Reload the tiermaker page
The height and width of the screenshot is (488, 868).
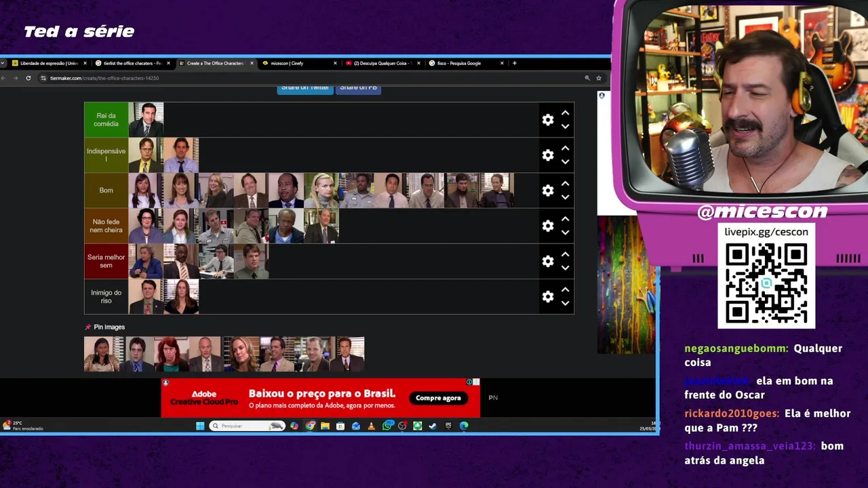click(28, 78)
